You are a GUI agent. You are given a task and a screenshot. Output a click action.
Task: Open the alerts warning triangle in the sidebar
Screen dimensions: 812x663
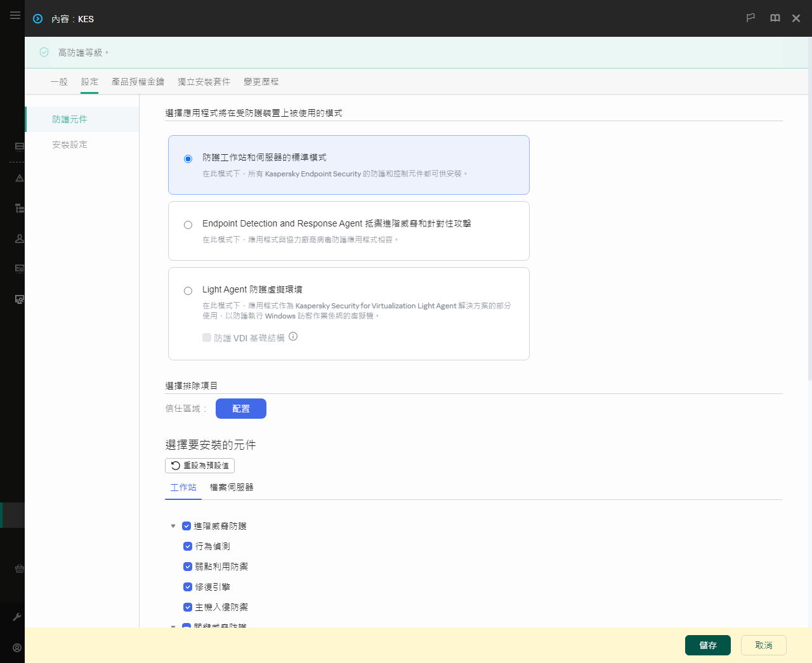click(x=19, y=178)
